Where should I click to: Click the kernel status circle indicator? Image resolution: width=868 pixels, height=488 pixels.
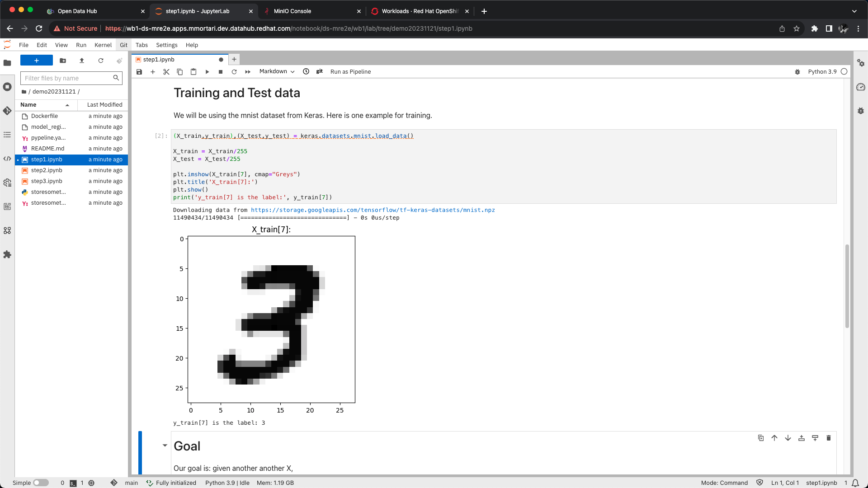pos(844,71)
